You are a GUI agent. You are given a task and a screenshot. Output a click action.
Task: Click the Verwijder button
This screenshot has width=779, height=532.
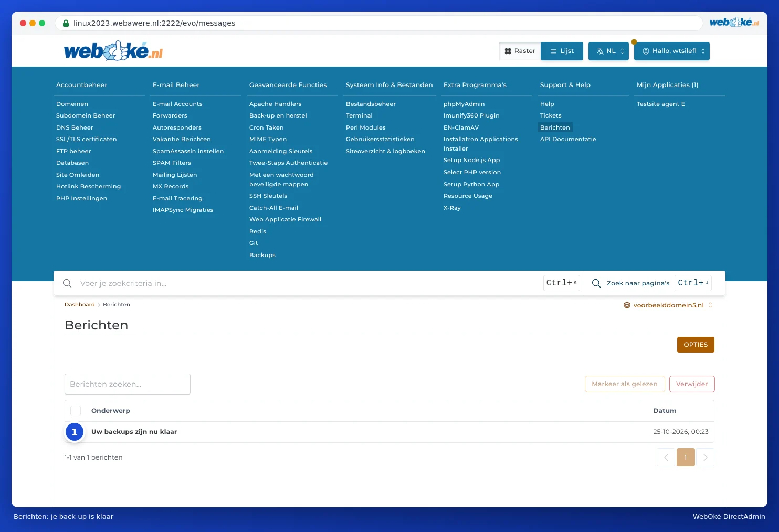[x=692, y=384]
